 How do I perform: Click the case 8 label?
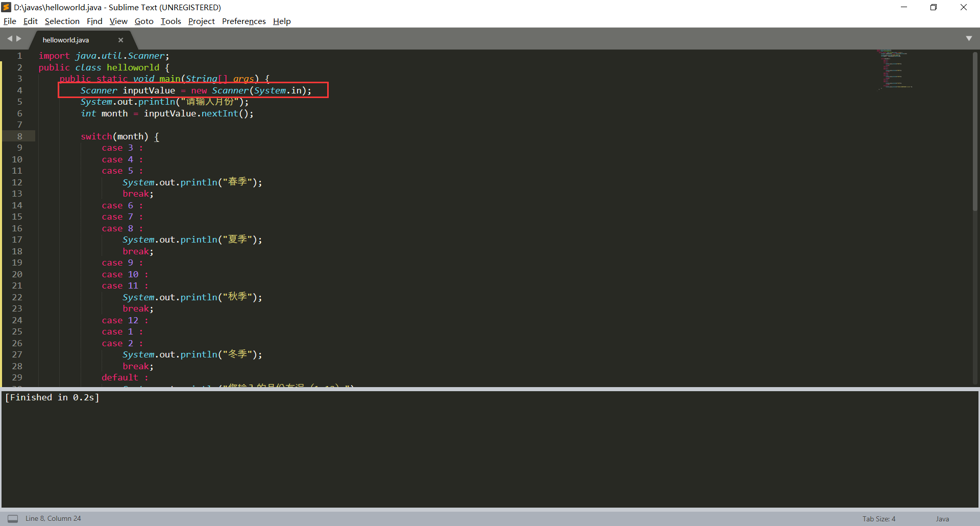122,228
